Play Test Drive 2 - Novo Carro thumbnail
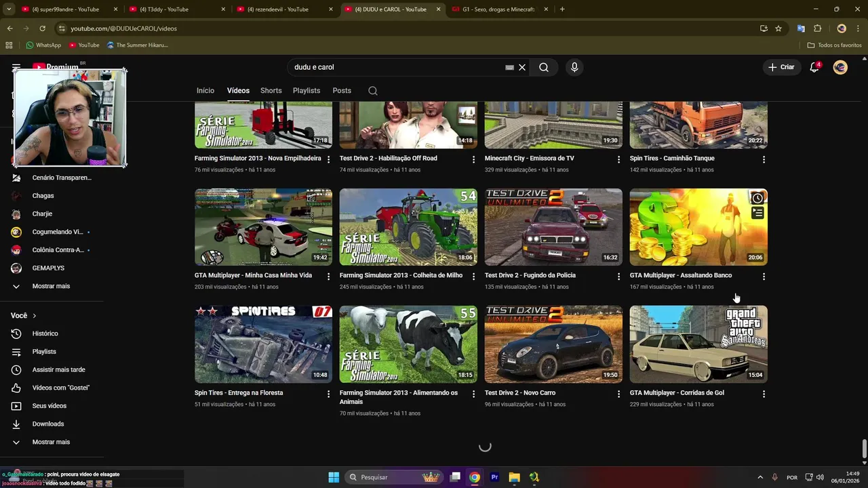 [x=553, y=344]
